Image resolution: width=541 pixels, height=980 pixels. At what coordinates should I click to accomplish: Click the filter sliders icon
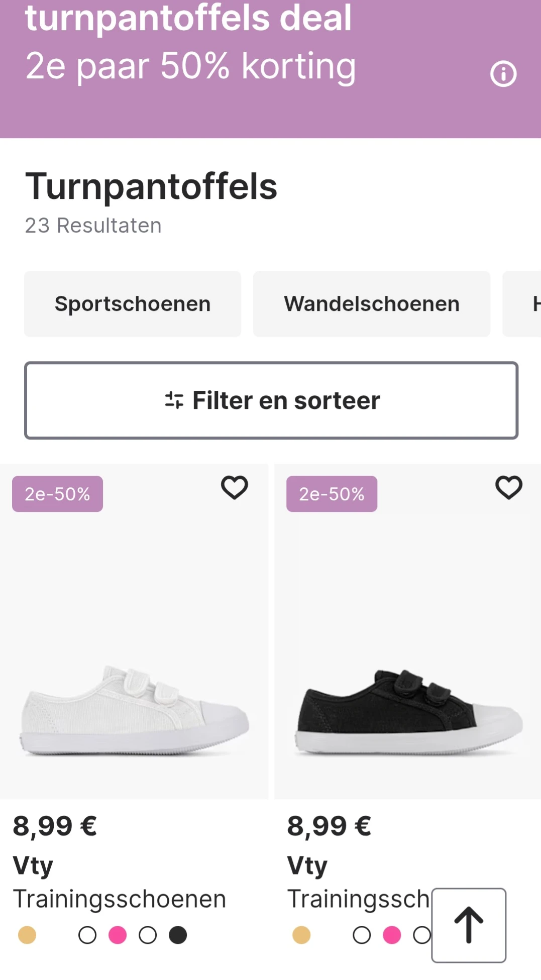174,400
